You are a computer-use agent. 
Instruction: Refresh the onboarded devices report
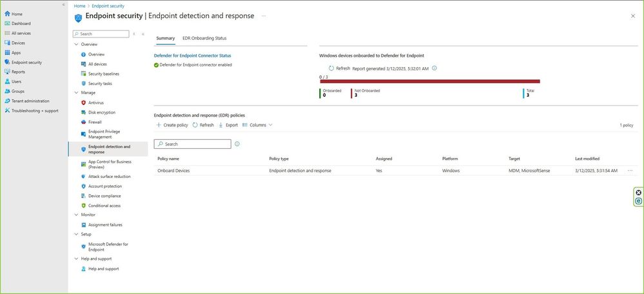pos(339,68)
